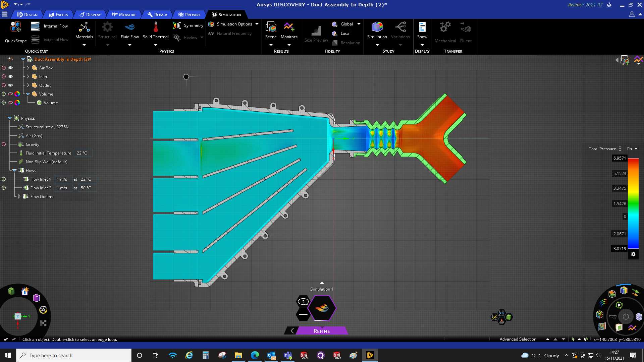Toggle Flow Inlet 2 state circle
This screenshot has width=644, height=362.
click(x=4, y=188)
